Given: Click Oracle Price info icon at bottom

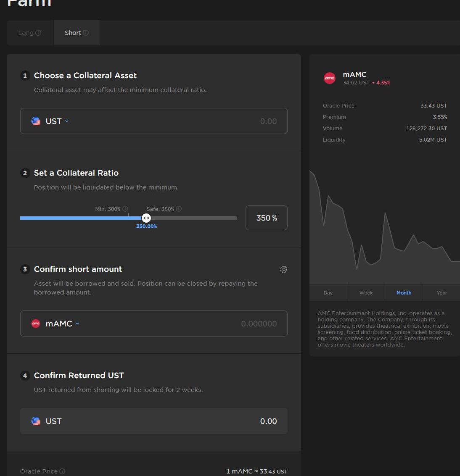Looking at the screenshot, I should click(x=62, y=471).
